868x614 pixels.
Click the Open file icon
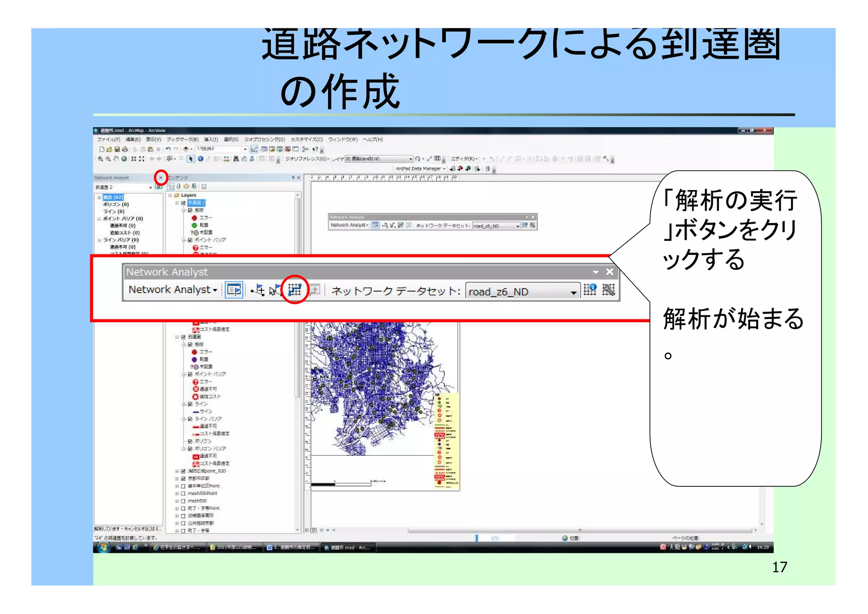tap(109, 149)
